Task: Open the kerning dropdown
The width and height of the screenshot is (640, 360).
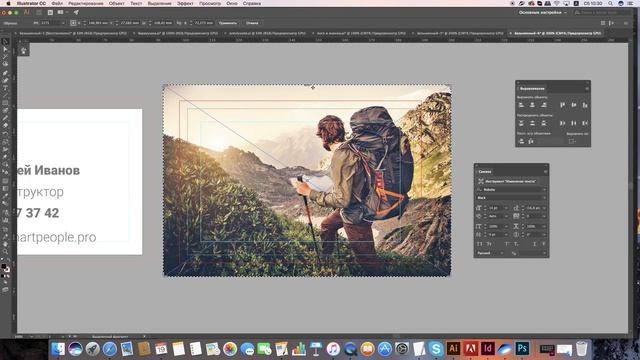Action: (506, 216)
